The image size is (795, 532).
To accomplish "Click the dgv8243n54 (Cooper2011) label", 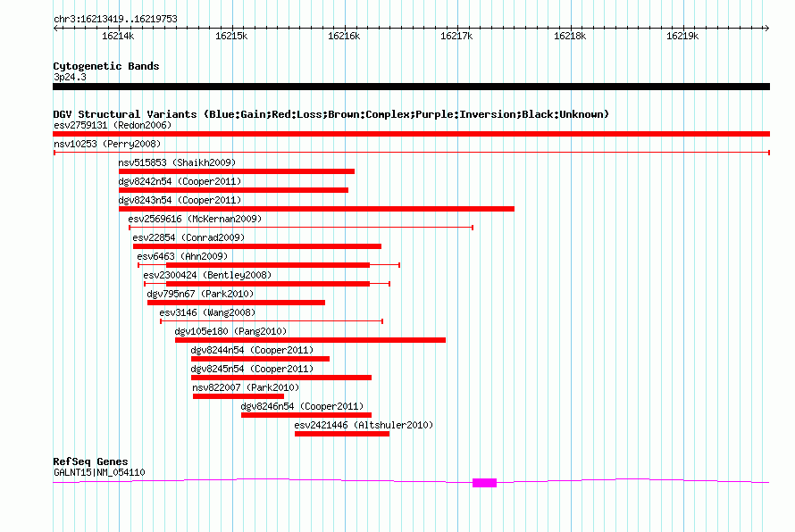I will coord(180,200).
